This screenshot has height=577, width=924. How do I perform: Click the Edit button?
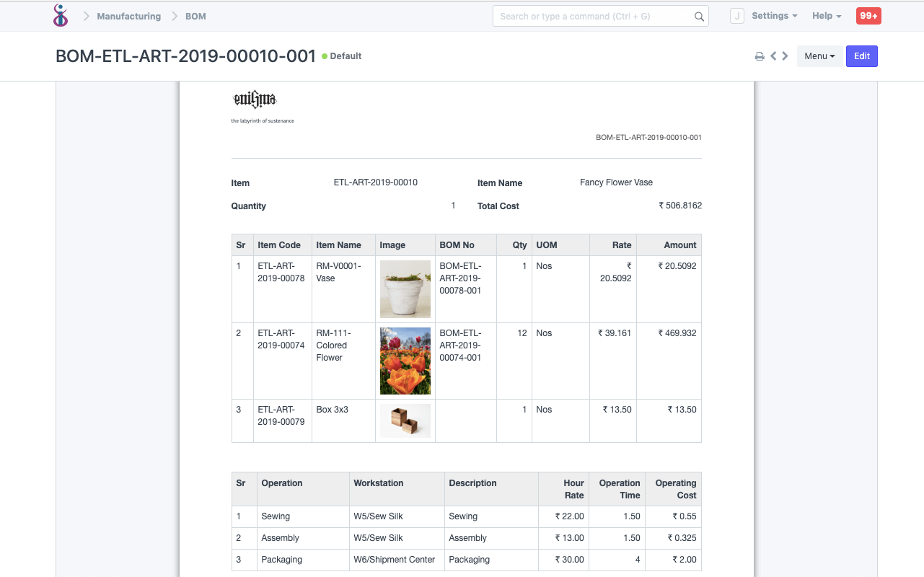point(861,56)
